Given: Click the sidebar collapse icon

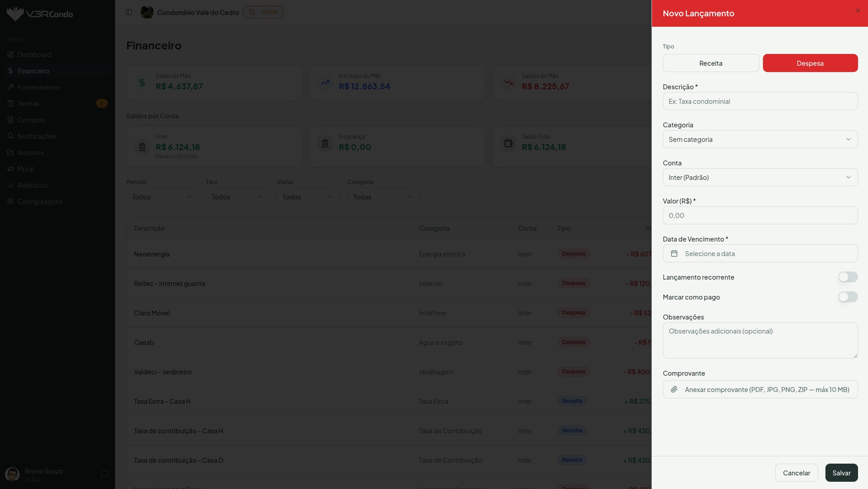Looking at the screenshot, I should point(129,12).
